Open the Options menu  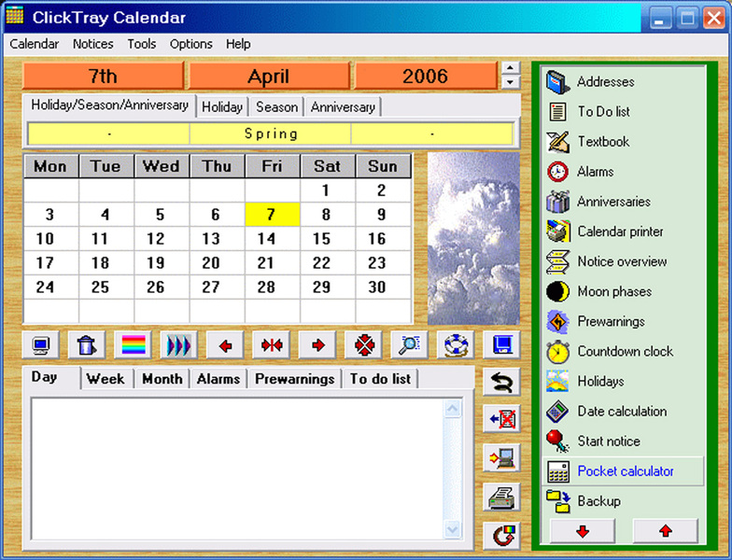(x=190, y=44)
